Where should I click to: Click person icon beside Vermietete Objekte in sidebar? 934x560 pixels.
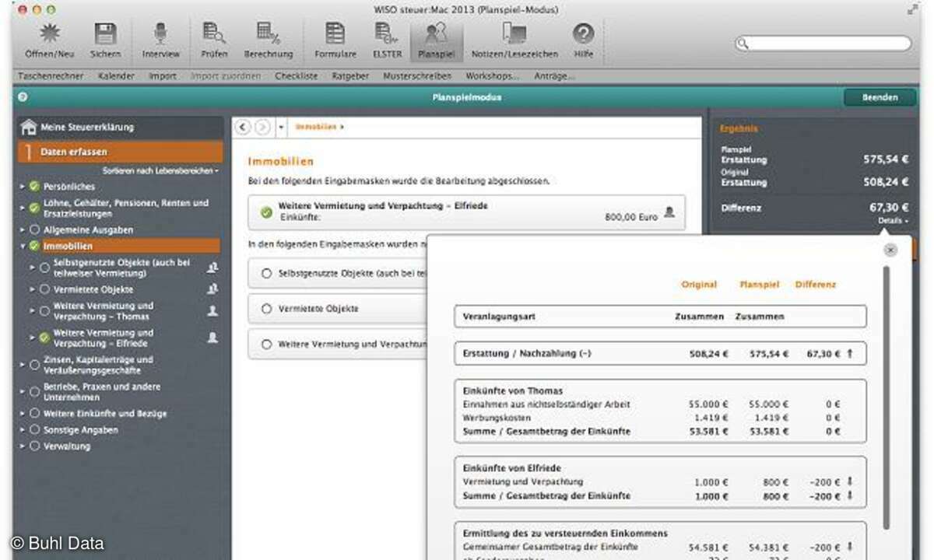(212, 289)
